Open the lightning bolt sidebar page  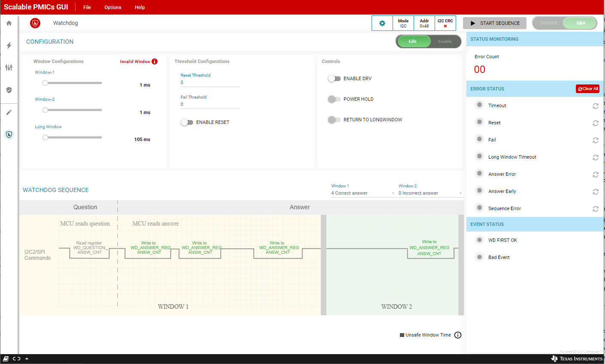9,45
